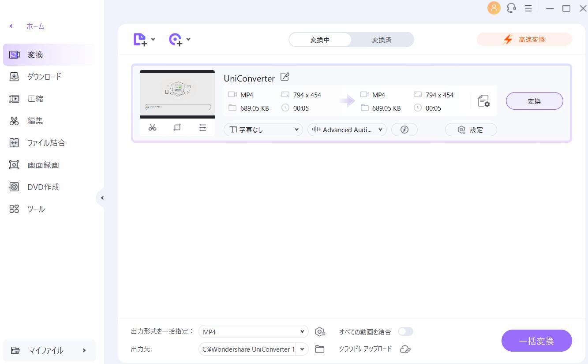Screen dimensions: 588x364
Task: Open the Advanced Audio track dropdown
Action: (x=347, y=130)
